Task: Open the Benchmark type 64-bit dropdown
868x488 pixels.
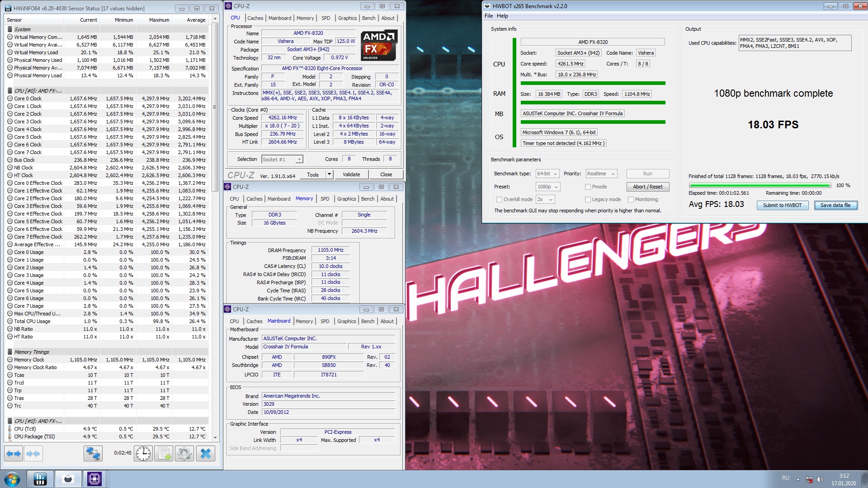Action: coord(547,174)
